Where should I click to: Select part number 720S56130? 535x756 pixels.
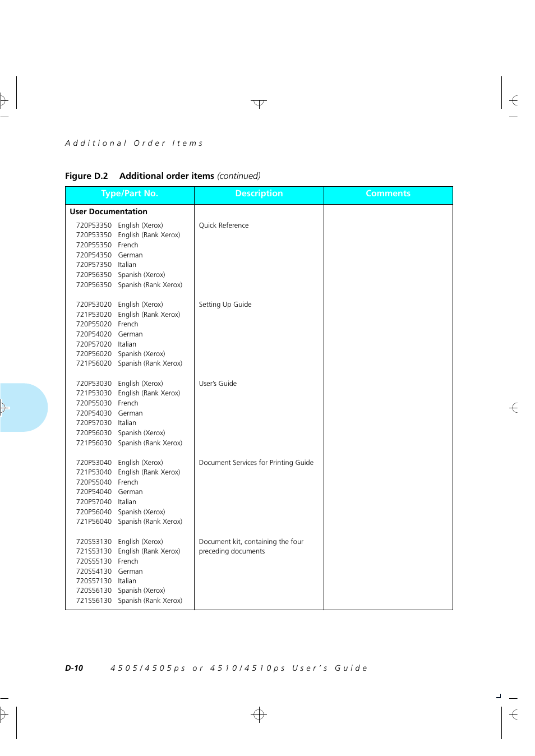pos(94,591)
